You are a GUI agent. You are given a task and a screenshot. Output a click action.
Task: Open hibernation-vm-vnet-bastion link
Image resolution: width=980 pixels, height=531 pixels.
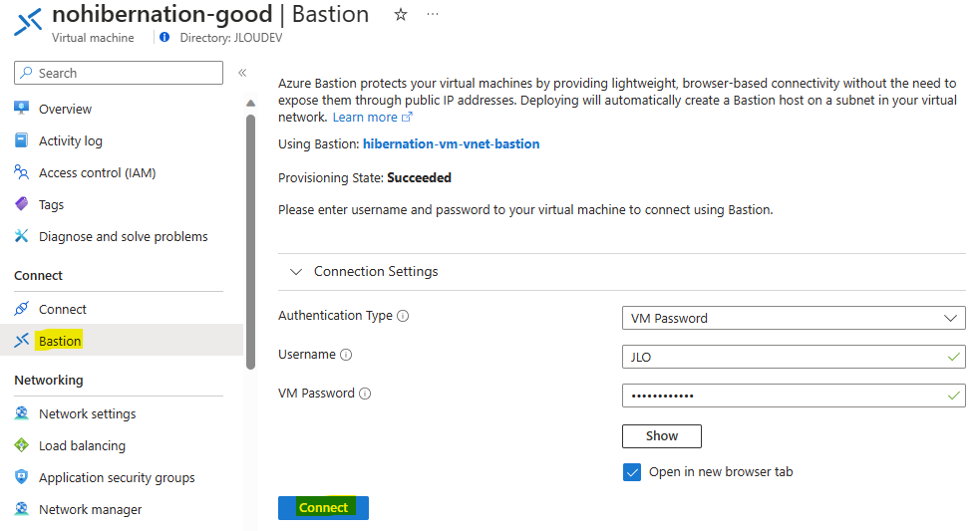point(452,143)
